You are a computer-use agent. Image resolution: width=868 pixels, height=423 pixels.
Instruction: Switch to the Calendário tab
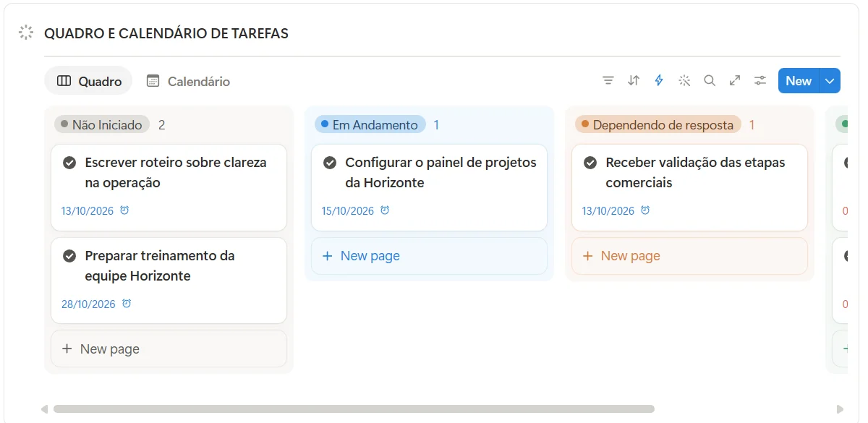coord(188,82)
